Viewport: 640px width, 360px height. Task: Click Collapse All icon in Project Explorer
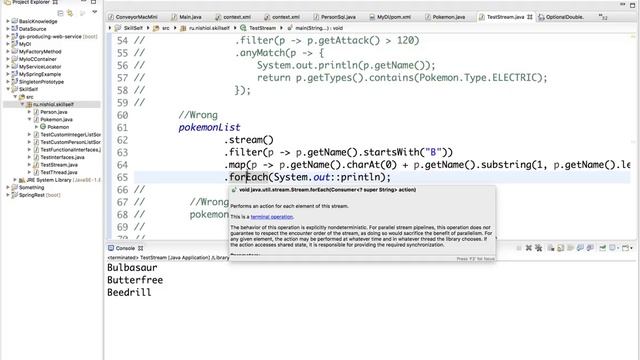click(60, 13)
